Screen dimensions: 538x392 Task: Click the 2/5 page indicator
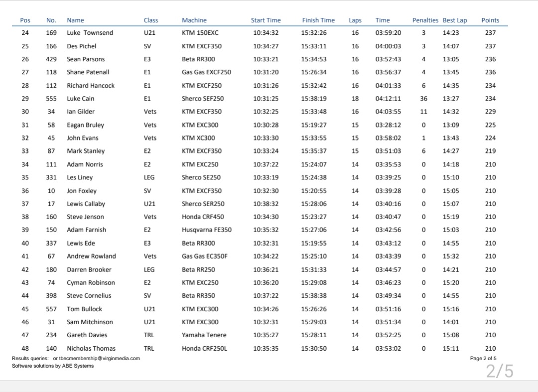tap(500, 371)
